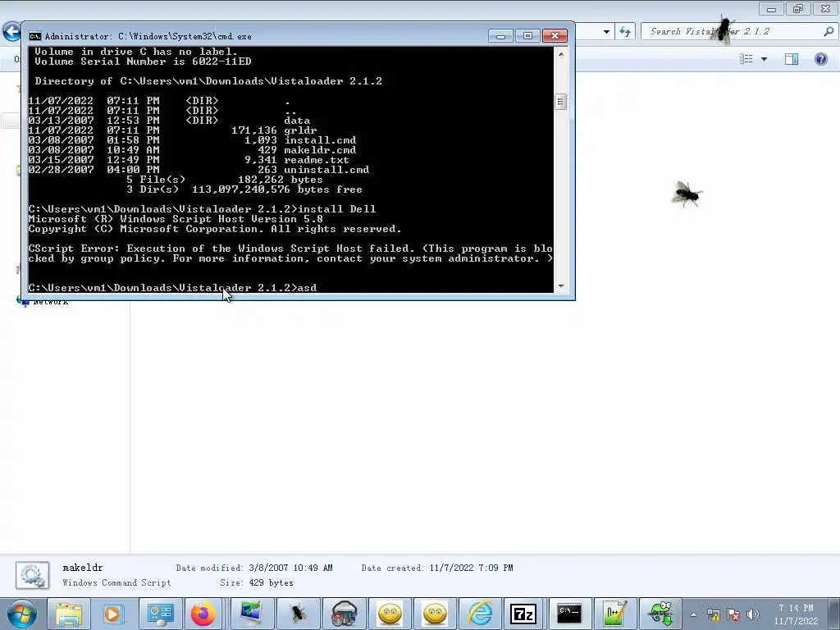Screen dimensions: 840x630
Task: Minimize the cmd.exe window
Action: (x=501, y=36)
